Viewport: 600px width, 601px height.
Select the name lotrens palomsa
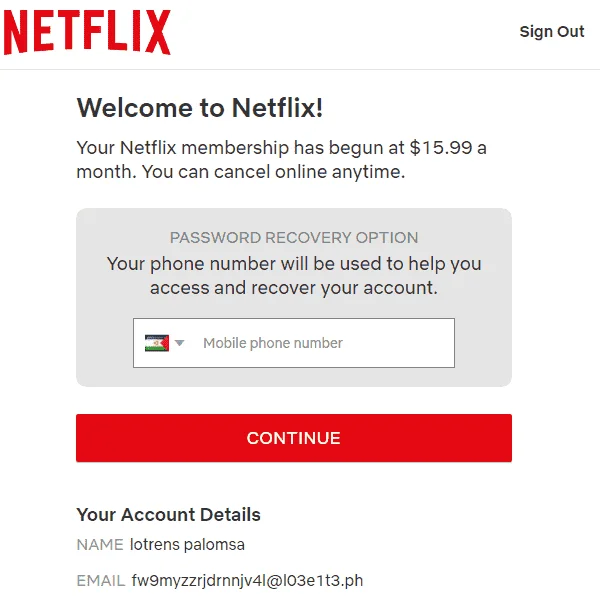187,545
